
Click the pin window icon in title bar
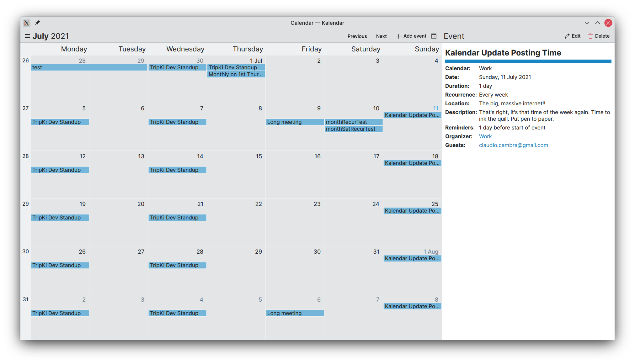[37, 23]
